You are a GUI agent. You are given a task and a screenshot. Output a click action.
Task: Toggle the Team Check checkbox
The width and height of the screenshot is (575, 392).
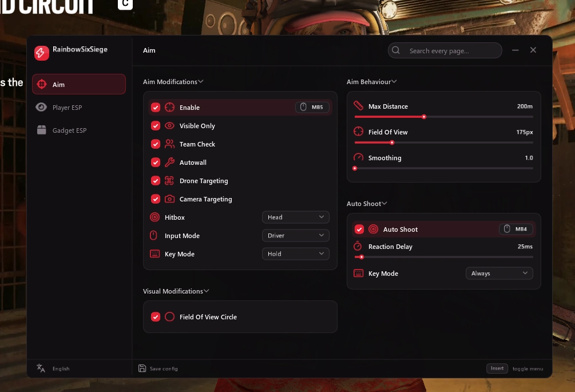(156, 144)
